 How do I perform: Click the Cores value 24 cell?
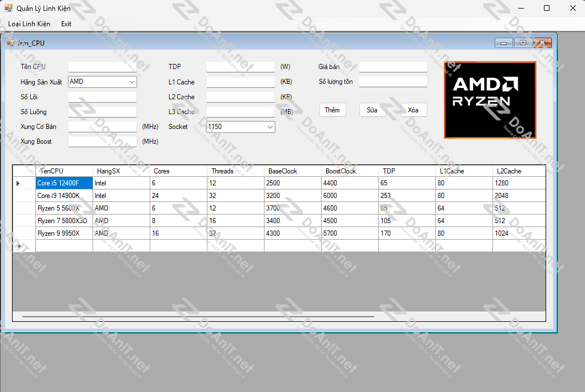(178, 196)
